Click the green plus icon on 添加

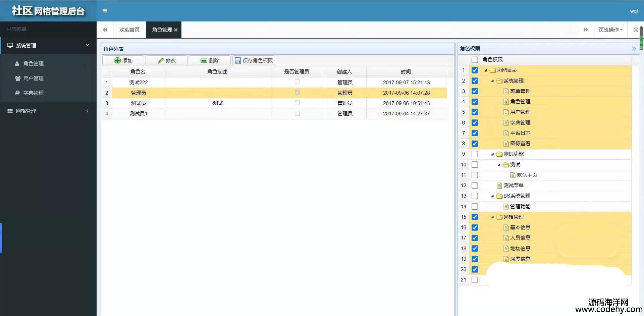[x=117, y=61]
